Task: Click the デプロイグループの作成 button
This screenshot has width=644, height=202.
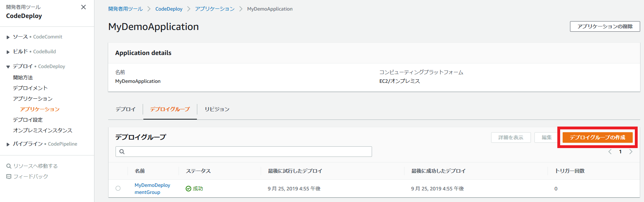Action: 597,137
